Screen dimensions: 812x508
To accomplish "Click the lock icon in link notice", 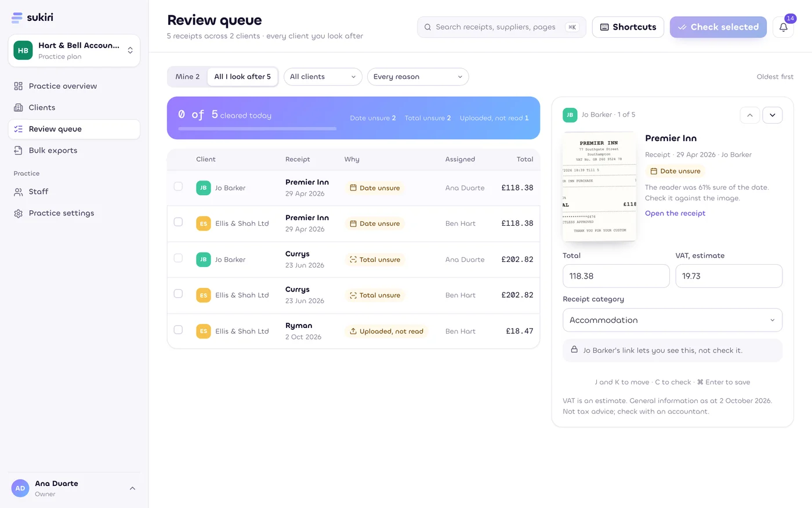I will click(574, 350).
